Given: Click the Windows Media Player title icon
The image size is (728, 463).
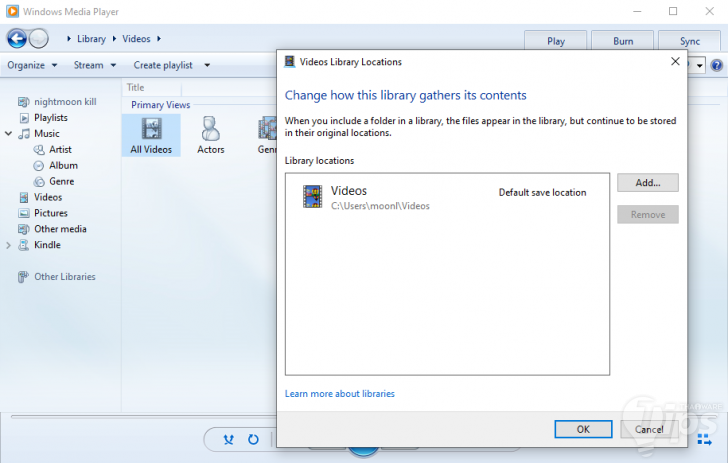Looking at the screenshot, I should [x=13, y=11].
